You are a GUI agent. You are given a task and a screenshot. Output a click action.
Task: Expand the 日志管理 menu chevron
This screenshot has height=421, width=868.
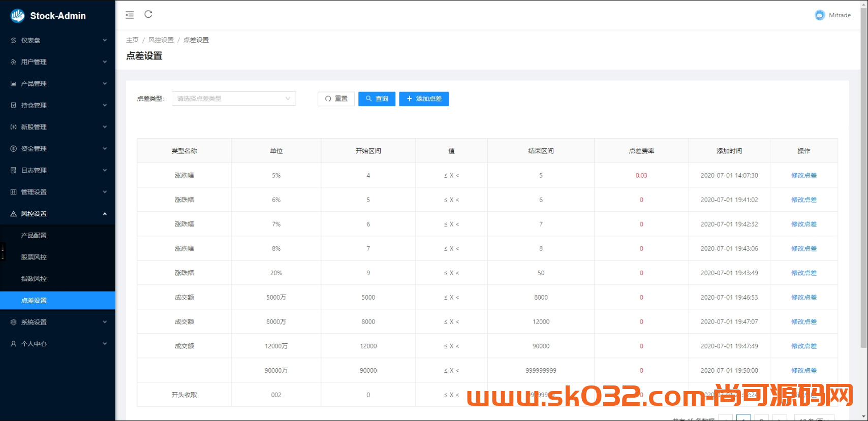[x=105, y=170]
